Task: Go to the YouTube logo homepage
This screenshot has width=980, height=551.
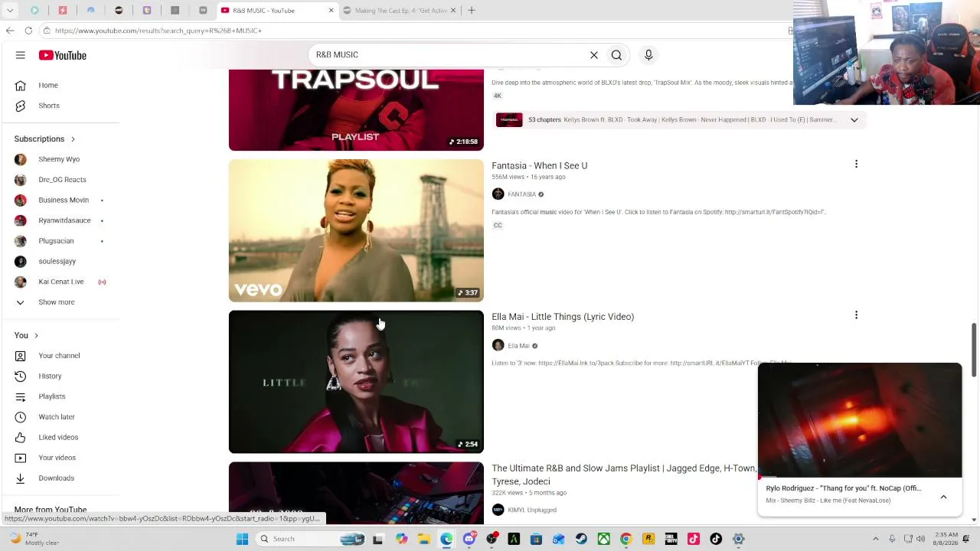Action: pyautogui.click(x=63, y=55)
